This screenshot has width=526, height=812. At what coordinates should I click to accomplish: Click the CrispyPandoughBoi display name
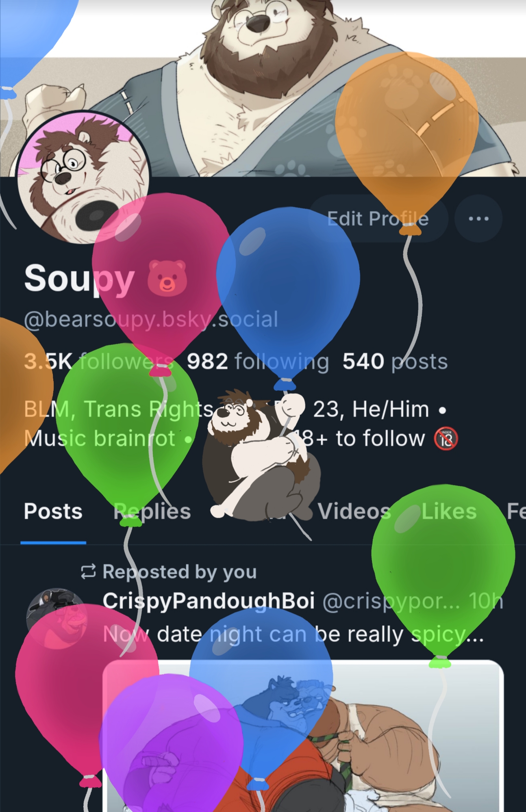tap(209, 601)
